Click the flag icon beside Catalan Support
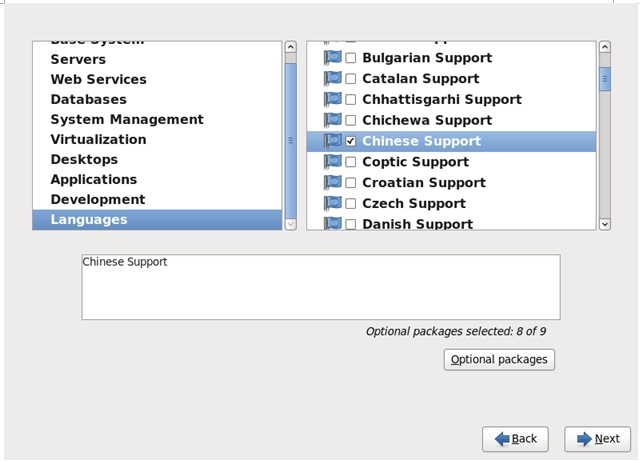640x461 pixels. 332,79
